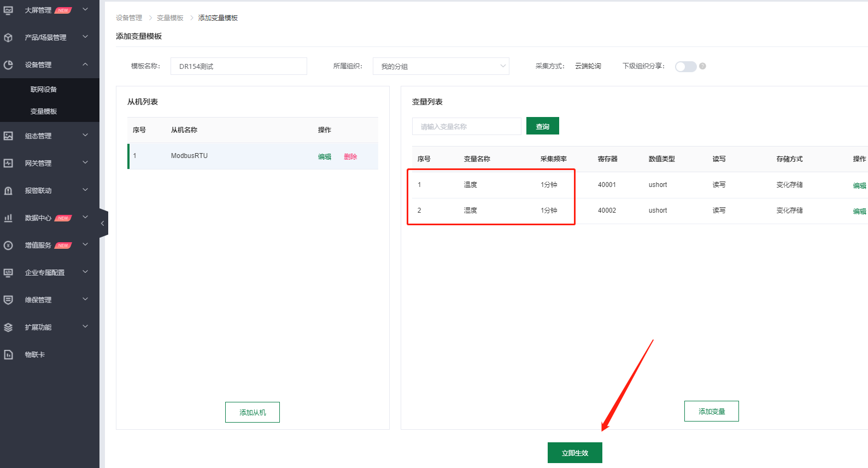Click the 产品/场景管理 cube icon

(8, 37)
